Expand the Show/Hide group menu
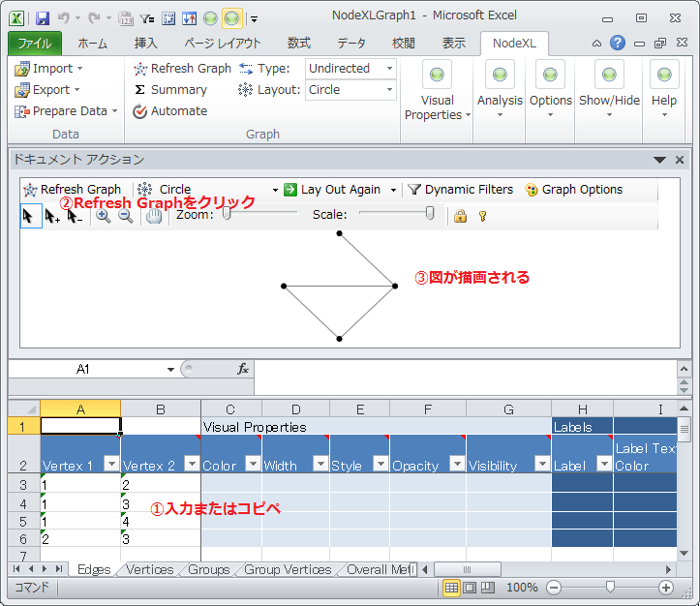The height and width of the screenshot is (606, 700). point(609,89)
